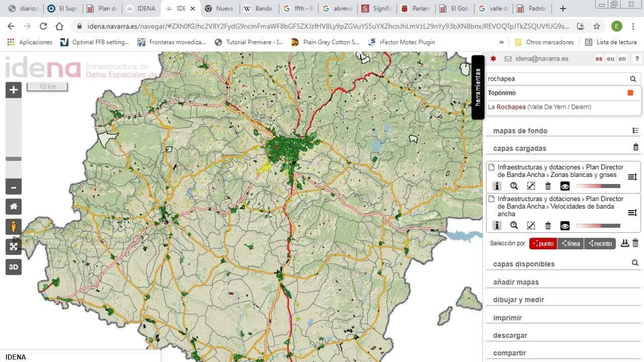Select La Rochapea search result

[540, 107]
